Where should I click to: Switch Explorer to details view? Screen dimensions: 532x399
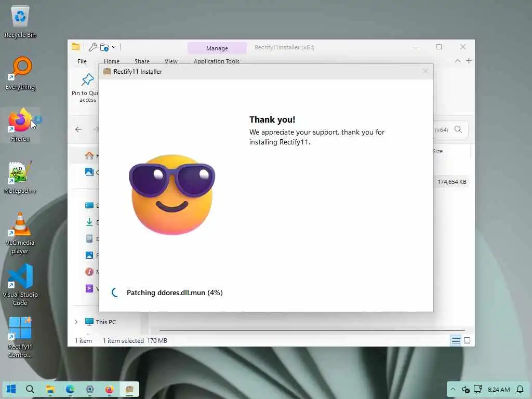coord(456,340)
